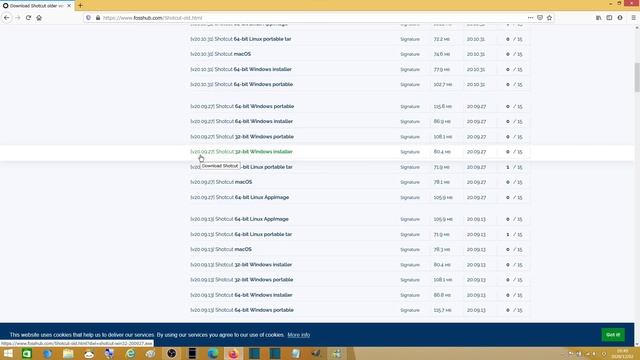640x360 pixels.
Task: Download v20.10.31 64-bit Windows portable
Action: 241,84
